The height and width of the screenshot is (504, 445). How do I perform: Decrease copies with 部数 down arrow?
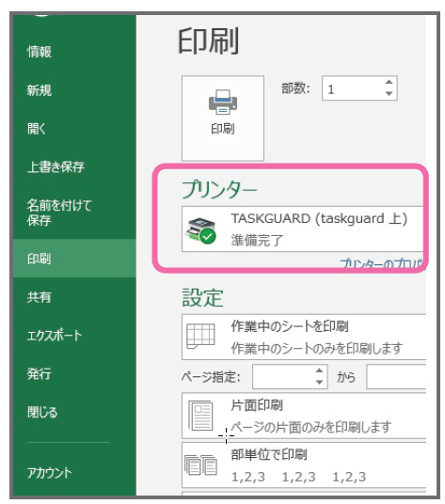click(x=389, y=94)
